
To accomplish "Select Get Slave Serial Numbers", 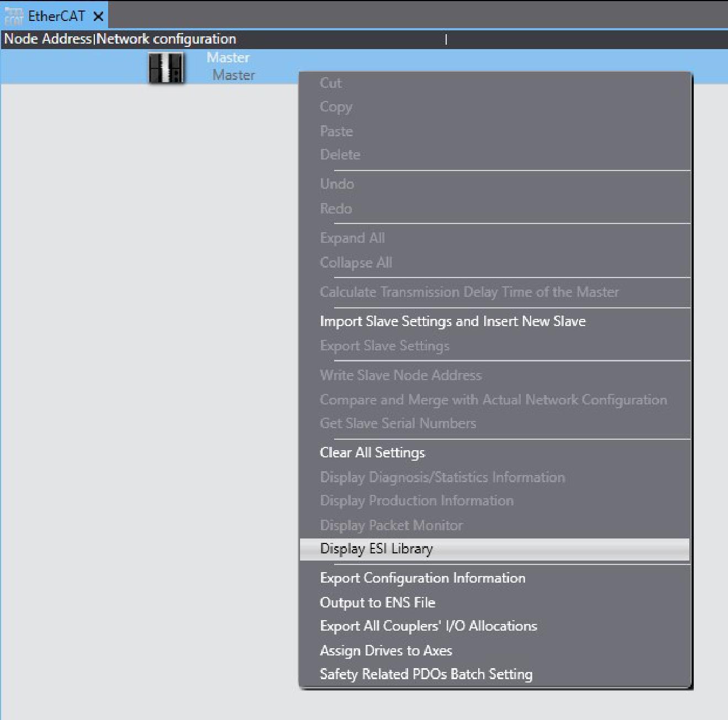I will [x=398, y=423].
